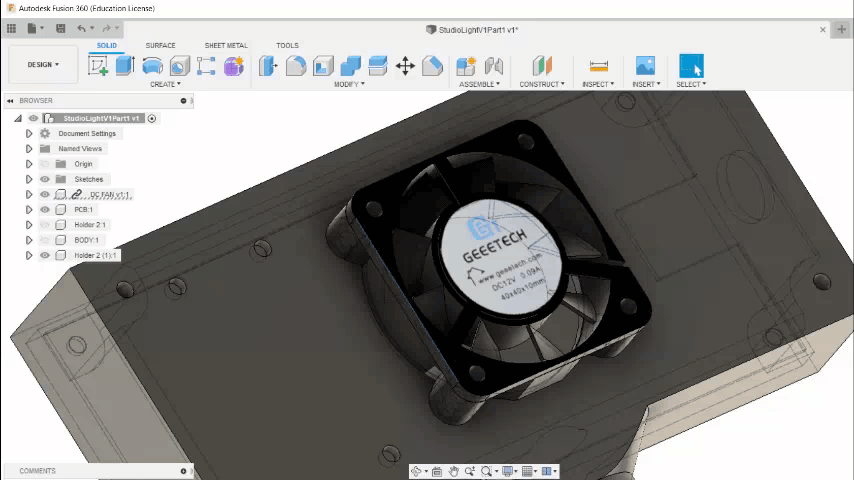854x480 pixels.
Task: Toggle visibility of Sketches folder
Action: [x=45, y=179]
